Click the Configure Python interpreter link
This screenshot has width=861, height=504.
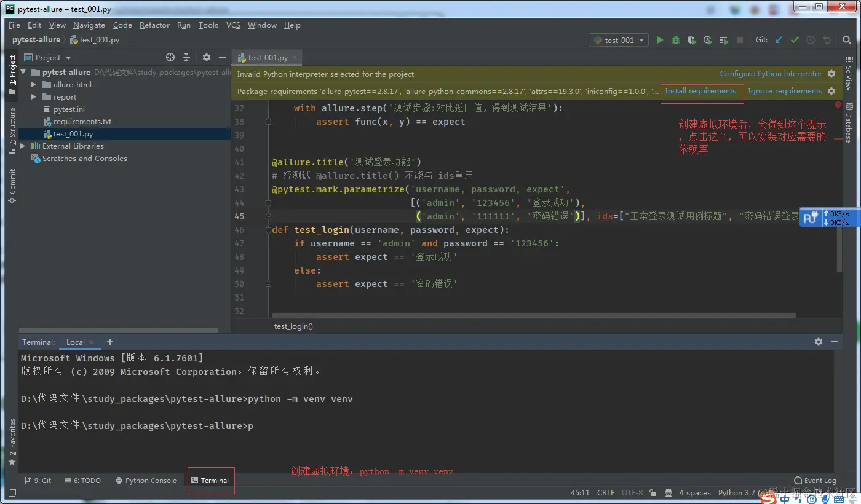[771, 73]
